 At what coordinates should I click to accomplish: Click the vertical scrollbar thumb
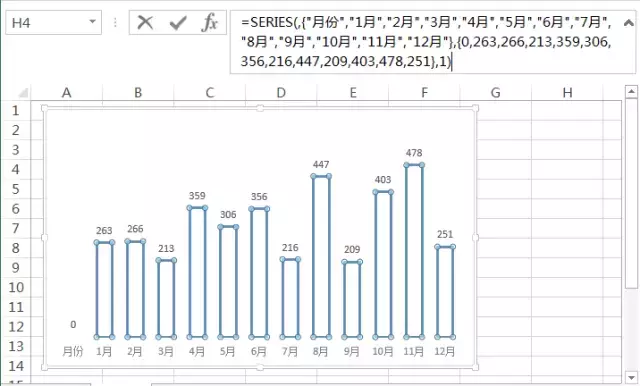(x=631, y=194)
